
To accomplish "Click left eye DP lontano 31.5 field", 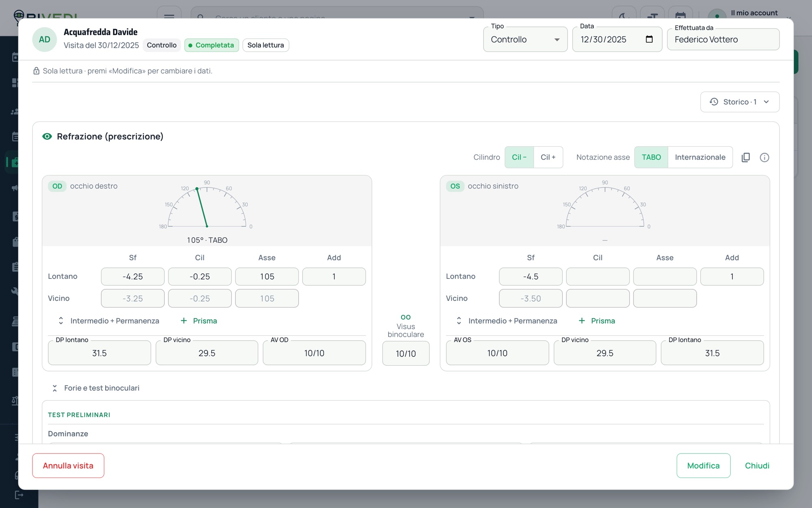I will coord(712,353).
